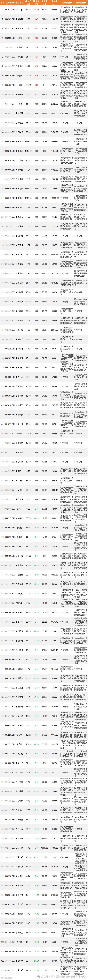This screenshot has width=88, height=980.
Task: Click turnover amount 737.84
Action: point(55,48)
